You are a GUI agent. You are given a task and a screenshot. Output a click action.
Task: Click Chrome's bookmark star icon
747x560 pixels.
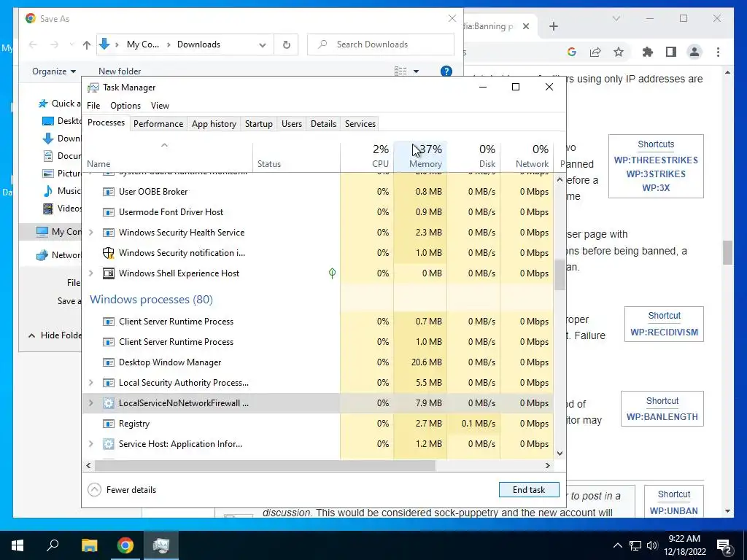(x=619, y=52)
